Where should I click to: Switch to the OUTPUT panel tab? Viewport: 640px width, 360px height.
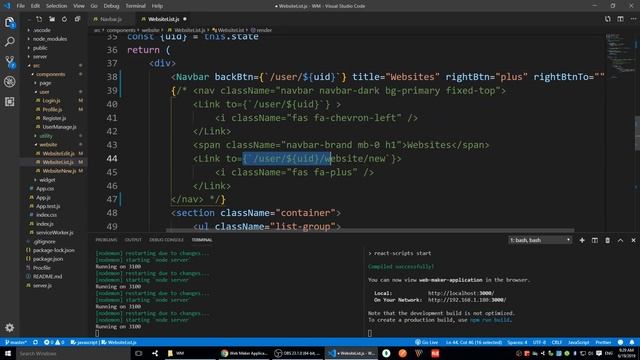[x=133, y=240]
